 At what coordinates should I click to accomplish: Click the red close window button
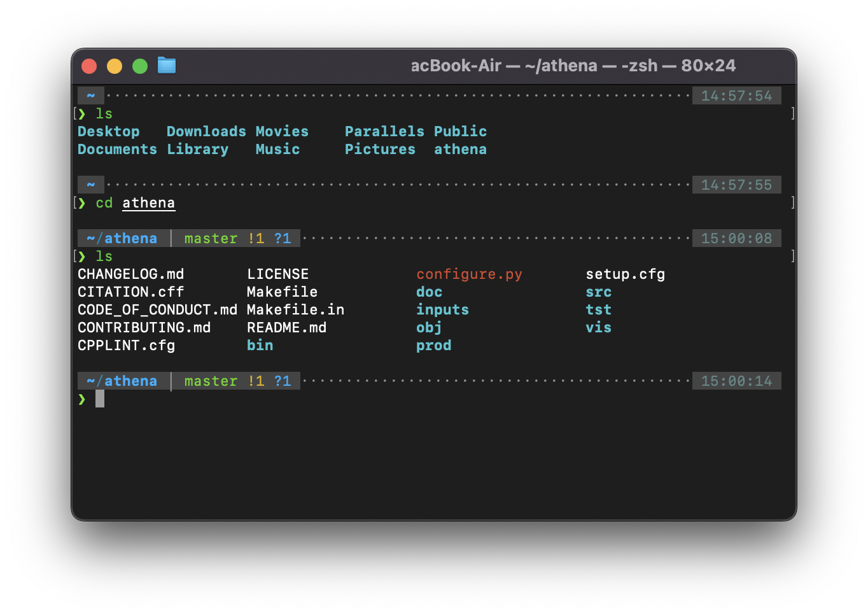89,66
